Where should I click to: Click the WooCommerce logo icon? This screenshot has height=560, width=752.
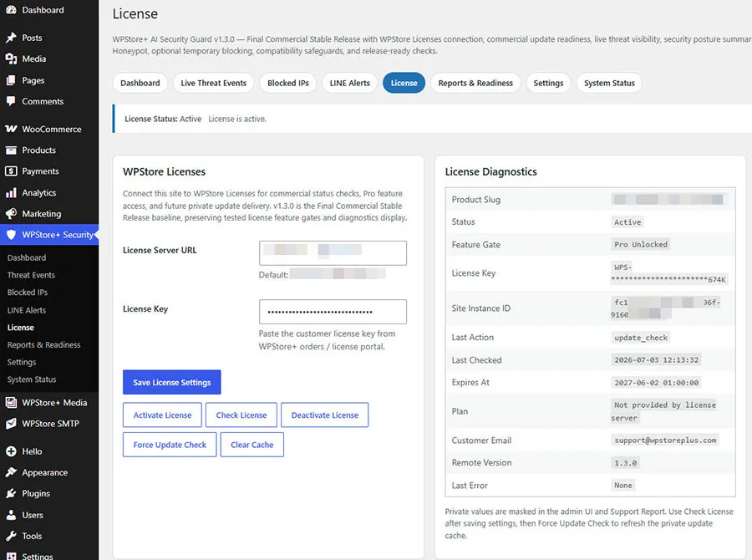pos(11,129)
